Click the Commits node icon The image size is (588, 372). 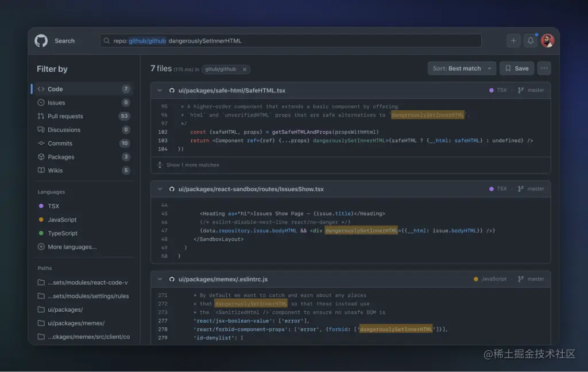41,144
